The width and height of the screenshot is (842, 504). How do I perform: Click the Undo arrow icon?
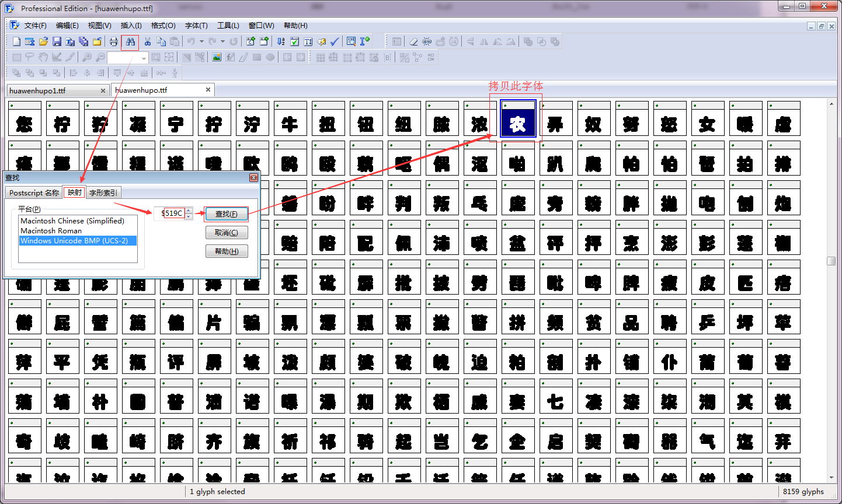(191, 41)
